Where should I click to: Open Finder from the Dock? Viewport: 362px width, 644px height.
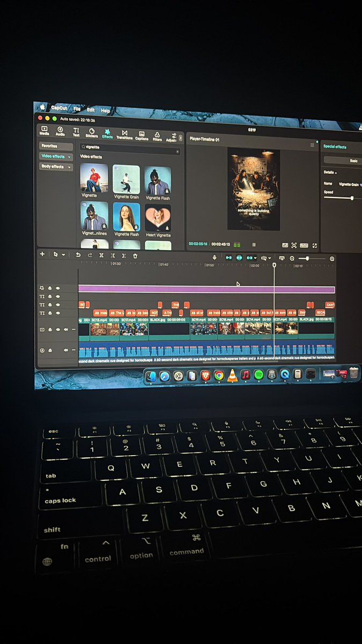151,376
